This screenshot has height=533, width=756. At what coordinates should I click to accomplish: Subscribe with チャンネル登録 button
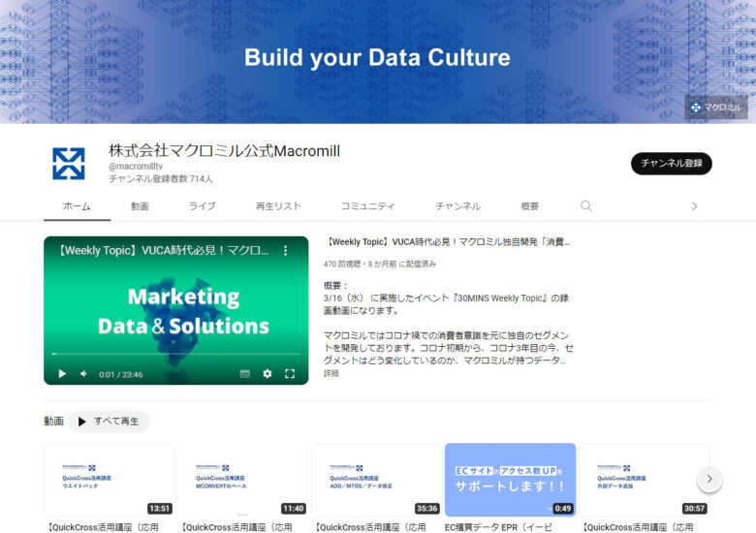click(x=671, y=164)
